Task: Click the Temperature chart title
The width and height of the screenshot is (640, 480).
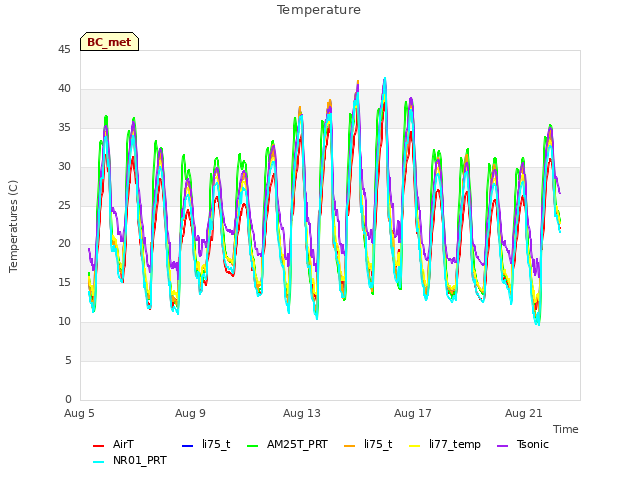Action: [319, 10]
